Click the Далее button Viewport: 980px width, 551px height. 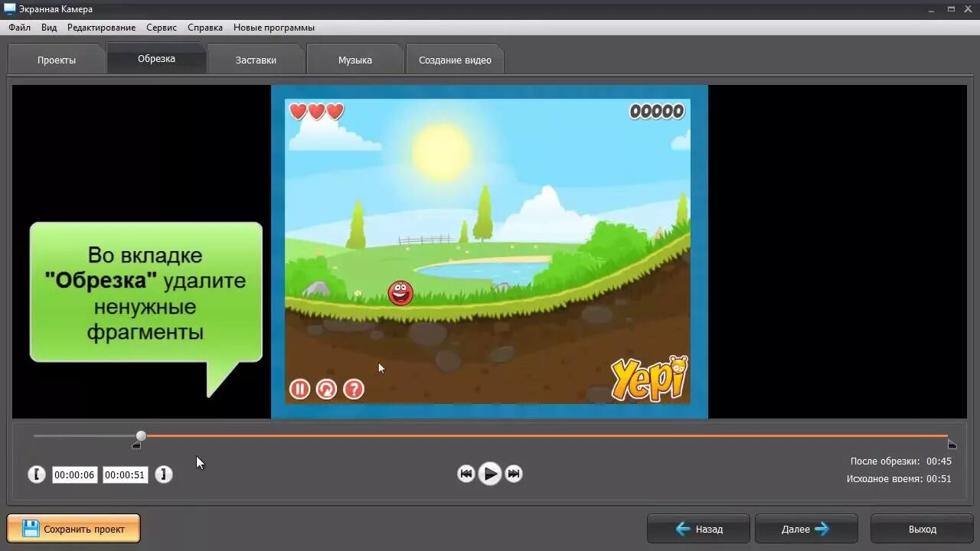click(806, 529)
